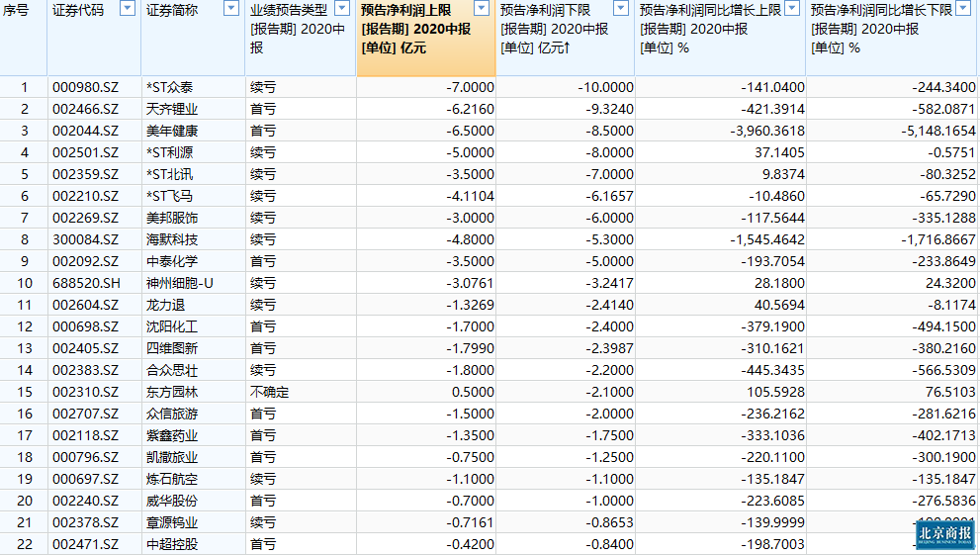980x555 pixels.
Task: Select stock code 002359.SZ
Action: click(x=85, y=174)
